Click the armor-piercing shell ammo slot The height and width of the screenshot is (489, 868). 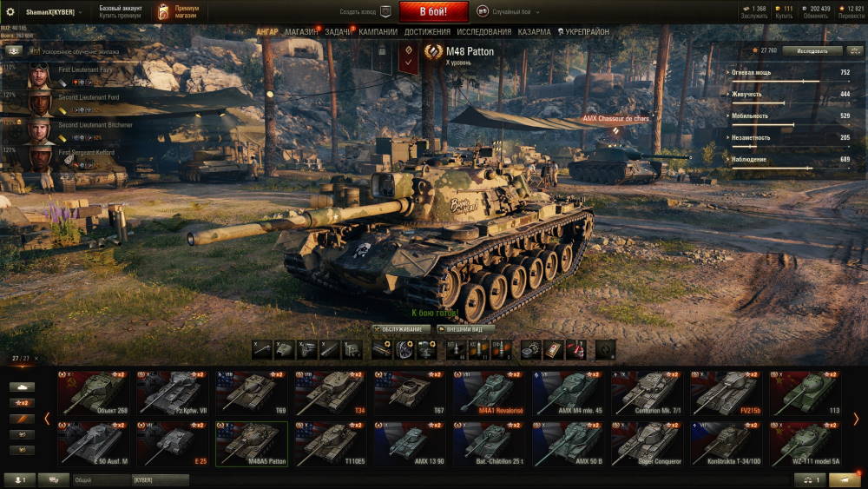coord(457,350)
